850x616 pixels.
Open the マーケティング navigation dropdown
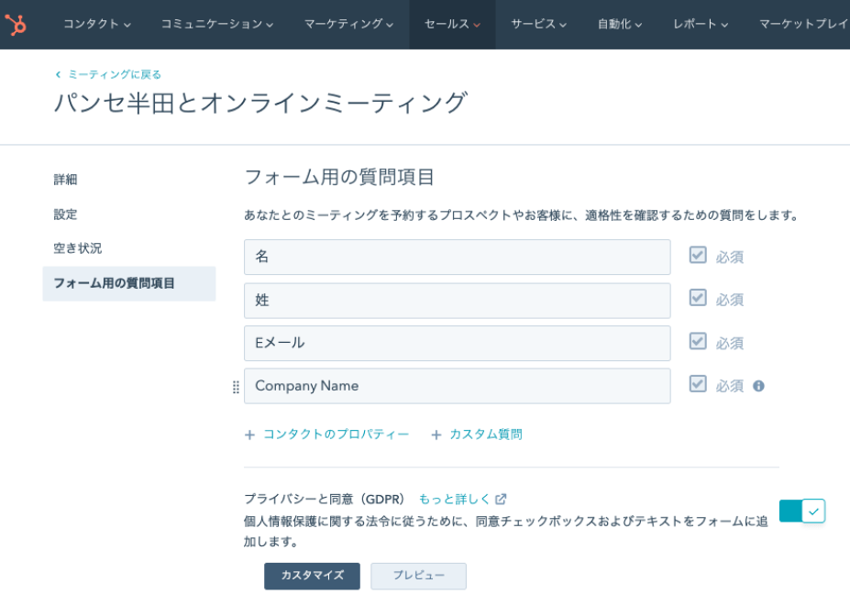348,25
